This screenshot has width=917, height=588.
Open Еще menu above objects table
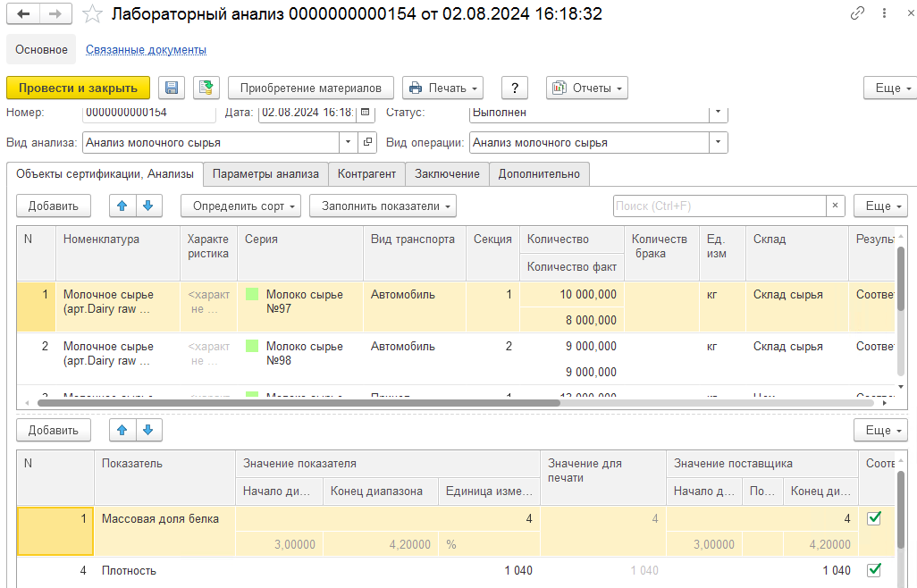click(880, 206)
